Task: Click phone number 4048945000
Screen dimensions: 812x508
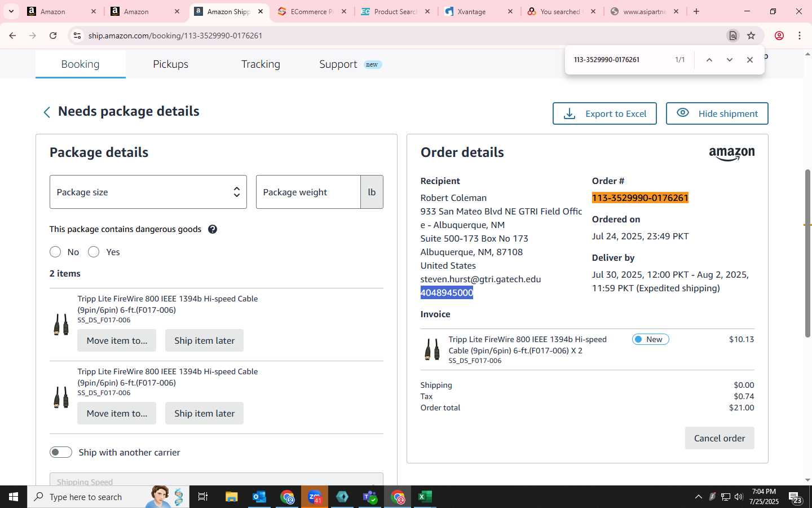Action: tap(447, 292)
